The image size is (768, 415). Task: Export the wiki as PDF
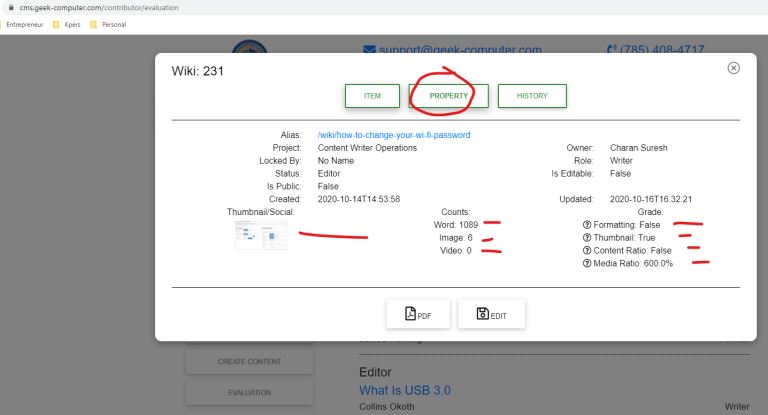418,314
